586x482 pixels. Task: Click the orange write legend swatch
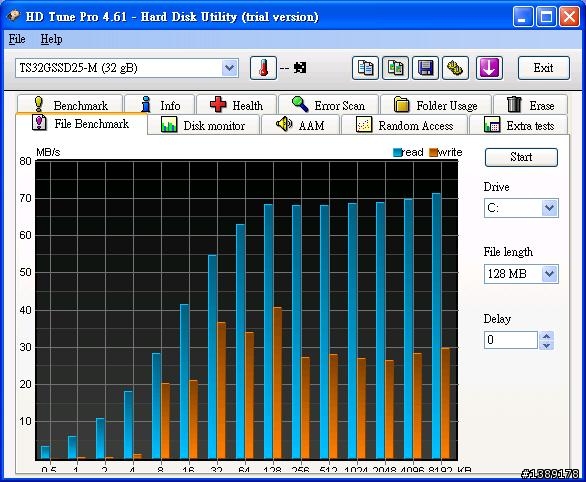click(x=433, y=152)
